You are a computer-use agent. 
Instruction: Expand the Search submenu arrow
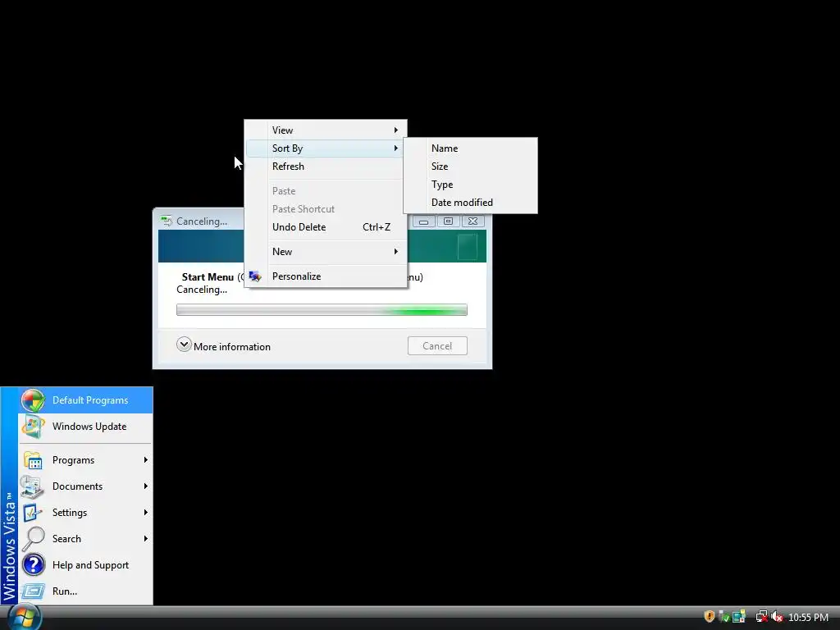146,539
